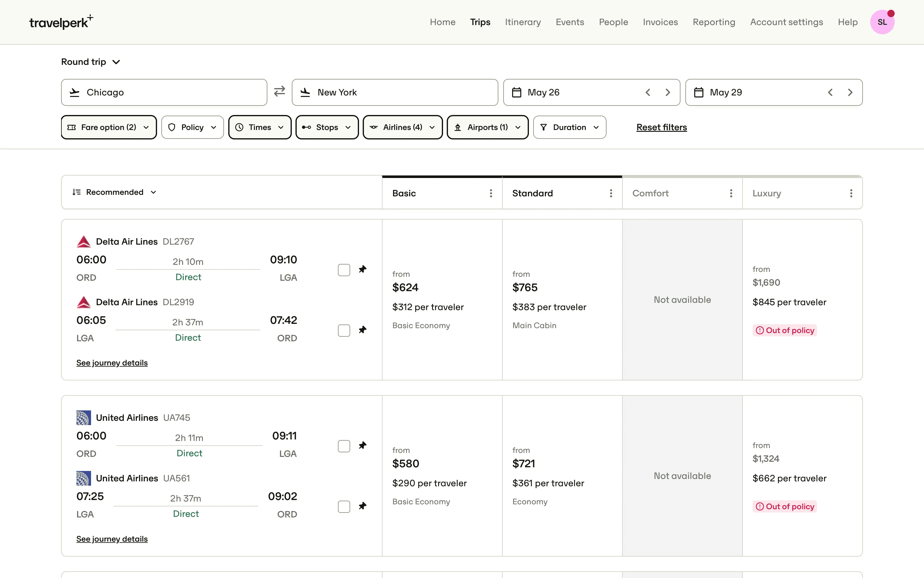Open the Itinerary section

click(x=523, y=22)
